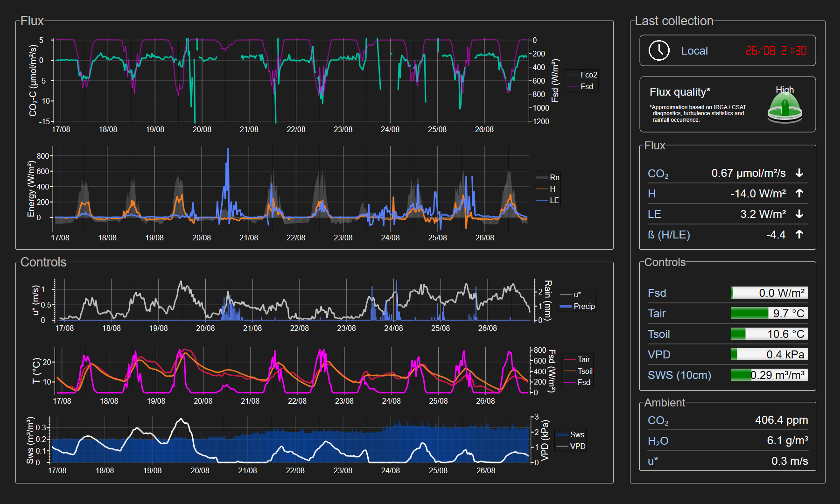
Task: Click the red last collection timestamp
Action: pyautogui.click(x=776, y=50)
